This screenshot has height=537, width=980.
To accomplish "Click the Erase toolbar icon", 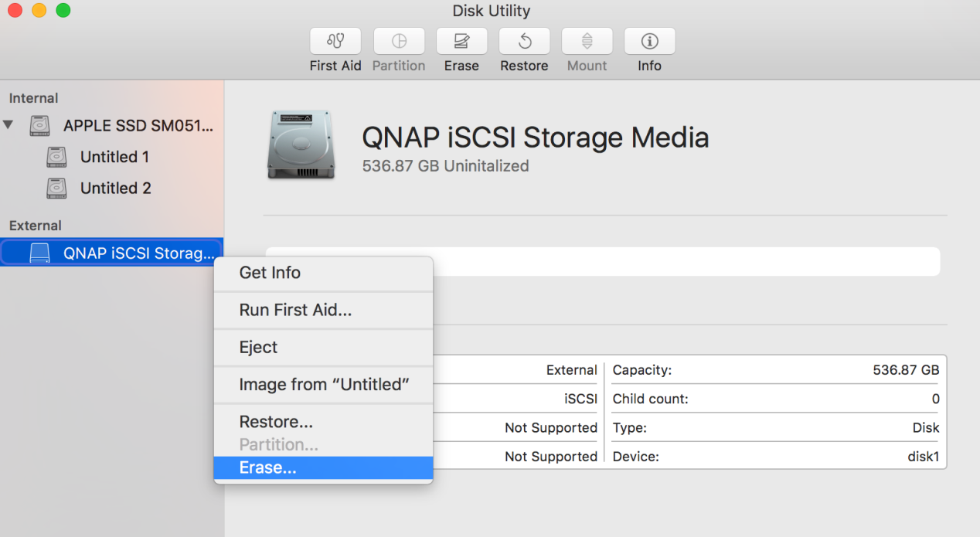I will coord(461,41).
